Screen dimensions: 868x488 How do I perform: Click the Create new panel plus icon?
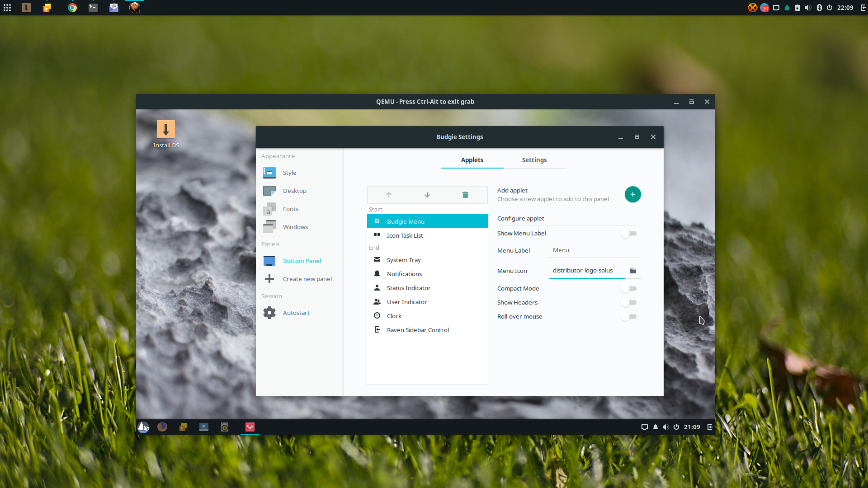269,279
